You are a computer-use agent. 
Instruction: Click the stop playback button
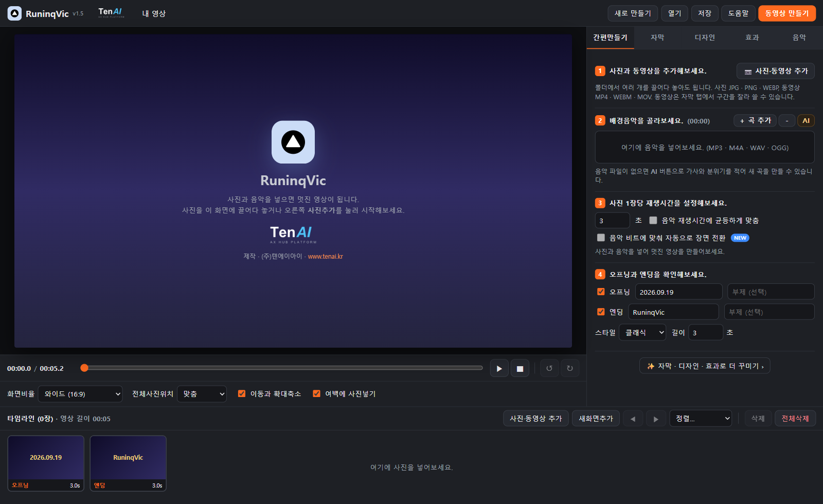coord(520,368)
